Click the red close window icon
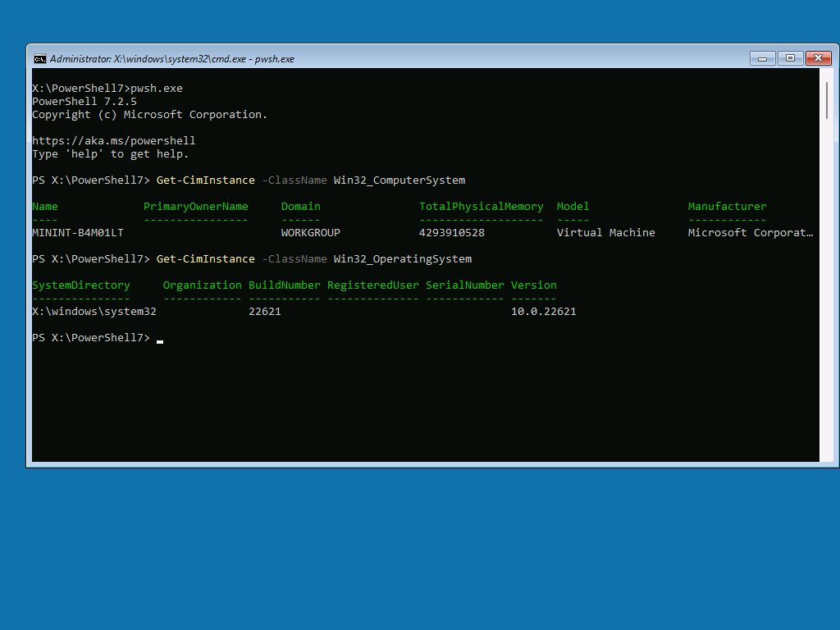 click(x=818, y=58)
